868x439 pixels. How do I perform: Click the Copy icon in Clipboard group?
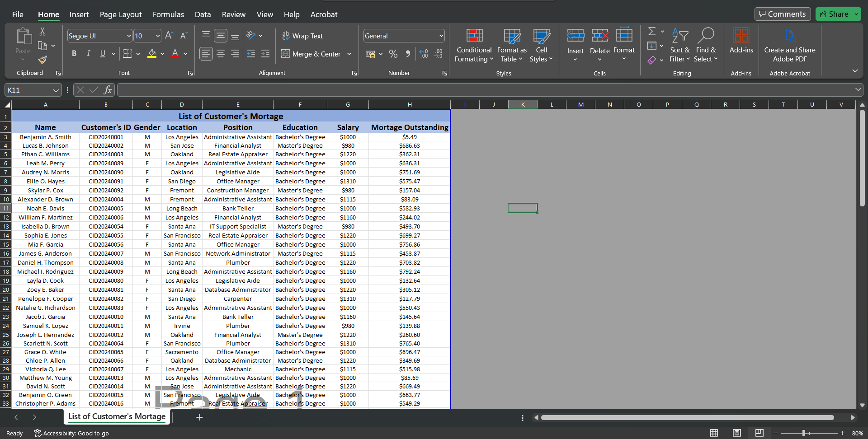[x=42, y=46]
